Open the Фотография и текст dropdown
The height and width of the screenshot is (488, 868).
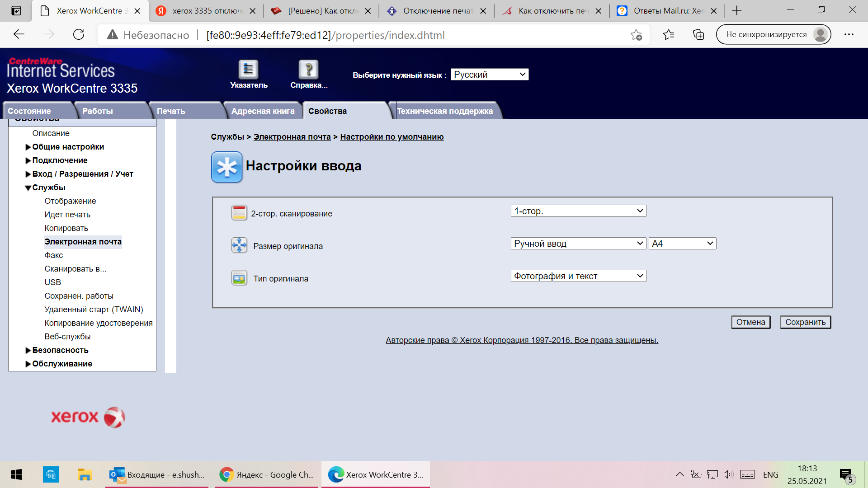click(578, 276)
